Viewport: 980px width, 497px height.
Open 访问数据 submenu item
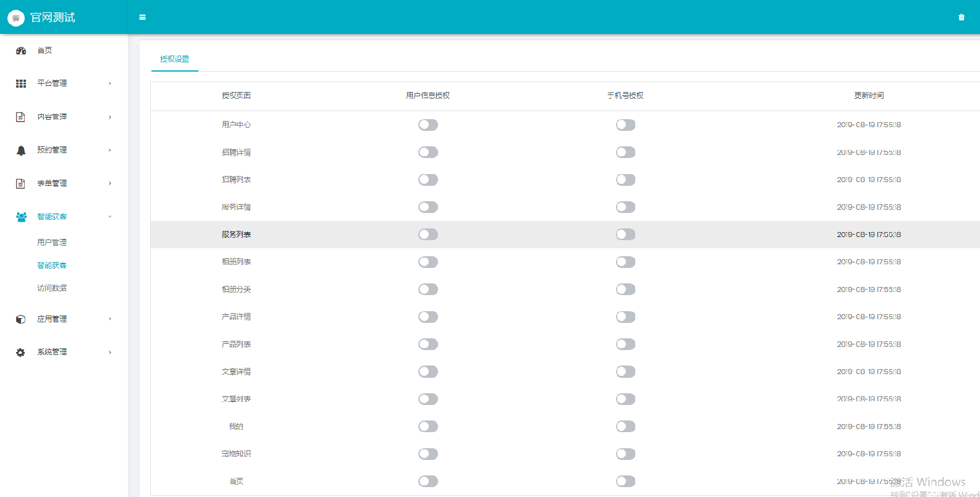coord(52,288)
